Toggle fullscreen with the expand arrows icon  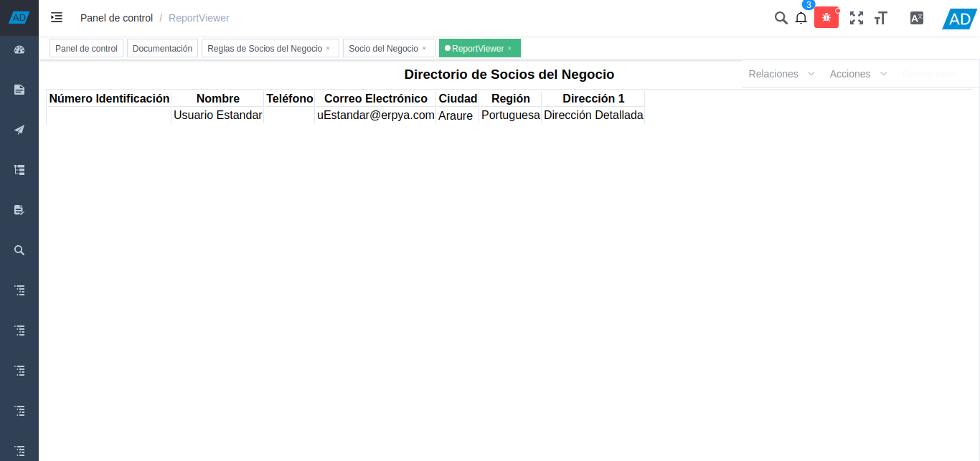point(857,18)
